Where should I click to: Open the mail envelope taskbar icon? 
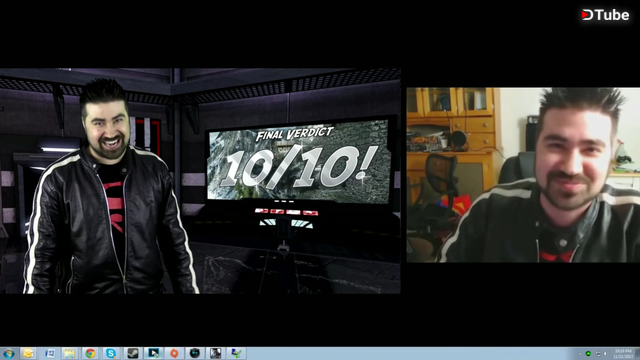tap(28, 353)
